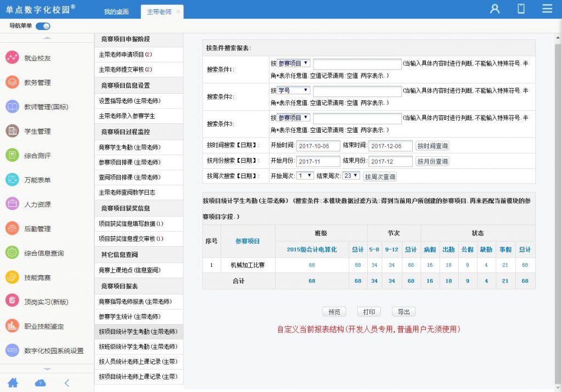562x392 pixels.
Task: Open 按班级统计学生考勤(主带老师) item
Action: coord(139,346)
